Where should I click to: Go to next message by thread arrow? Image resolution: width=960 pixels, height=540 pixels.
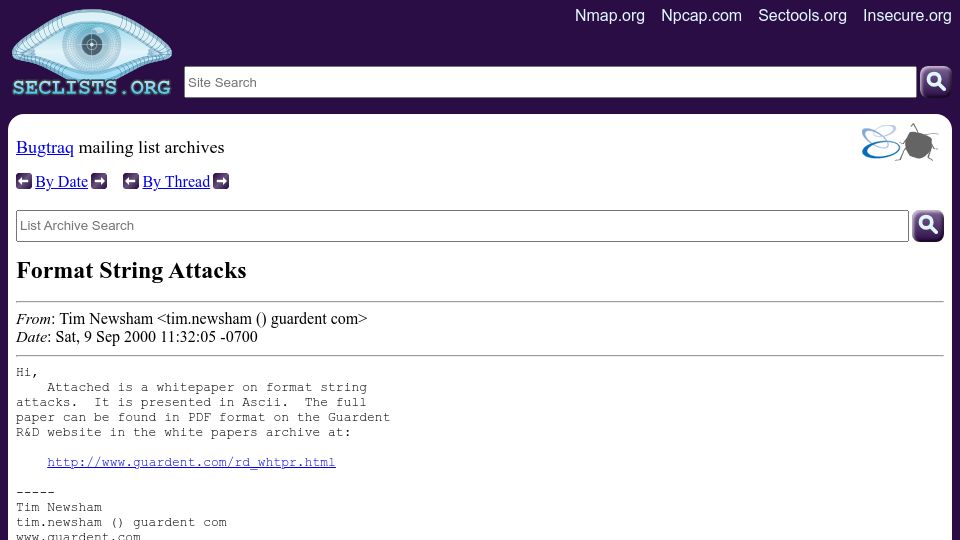pyautogui.click(x=221, y=181)
